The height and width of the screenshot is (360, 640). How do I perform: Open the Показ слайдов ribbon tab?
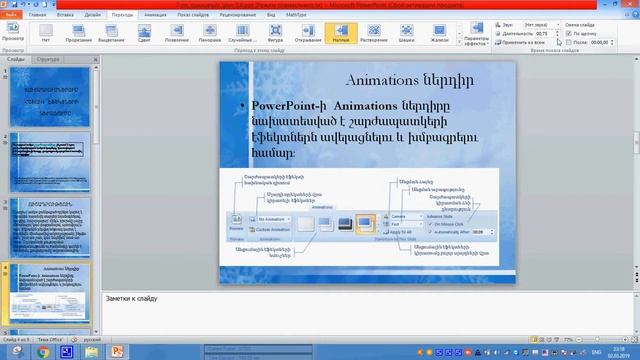point(193,15)
